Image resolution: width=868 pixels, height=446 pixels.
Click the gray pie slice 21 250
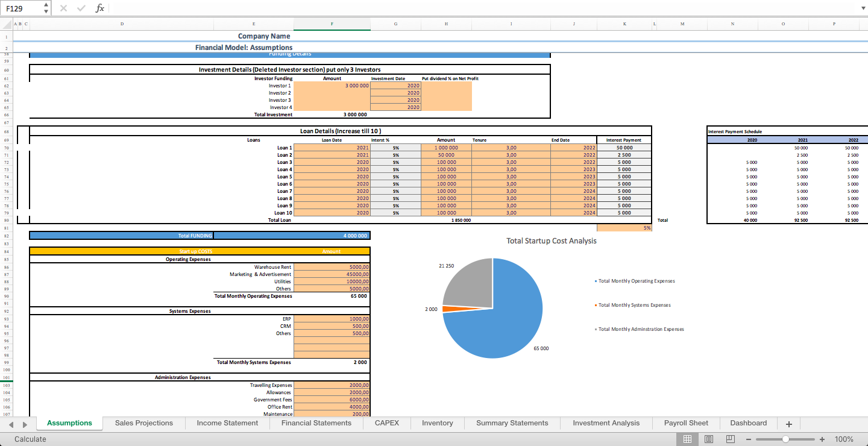470,283
